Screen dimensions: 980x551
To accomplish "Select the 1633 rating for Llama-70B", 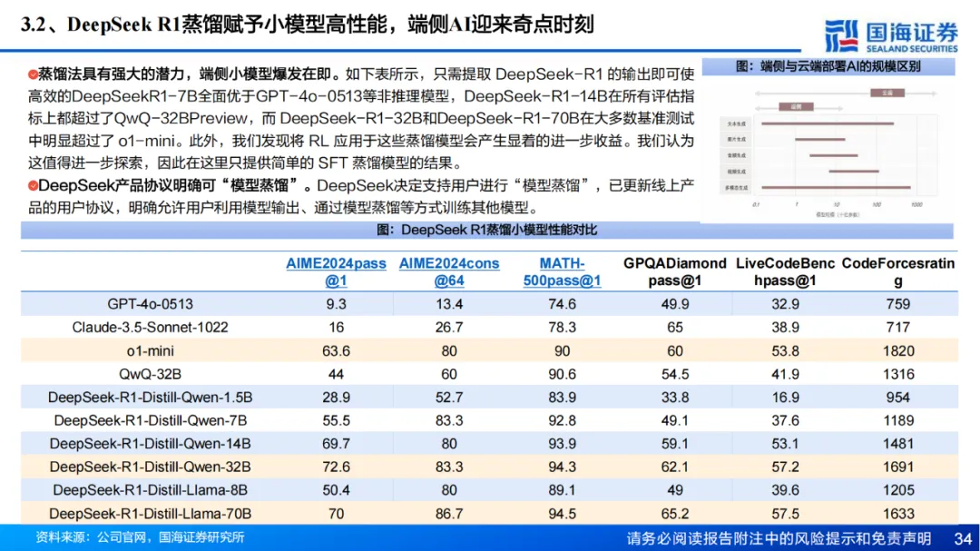I will tap(898, 514).
